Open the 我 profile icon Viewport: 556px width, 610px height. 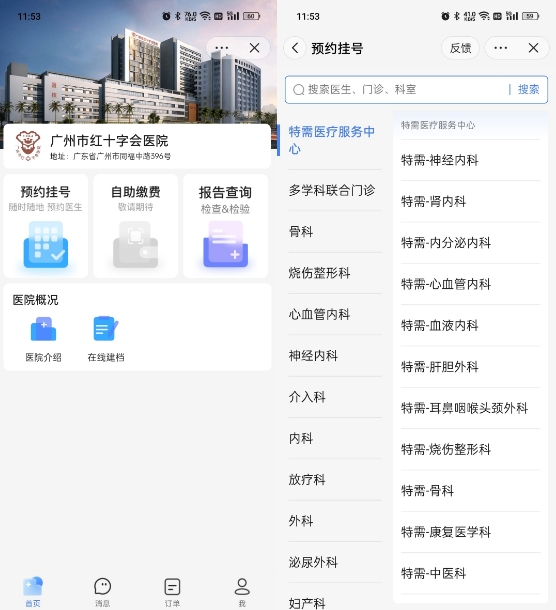tap(242, 587)
